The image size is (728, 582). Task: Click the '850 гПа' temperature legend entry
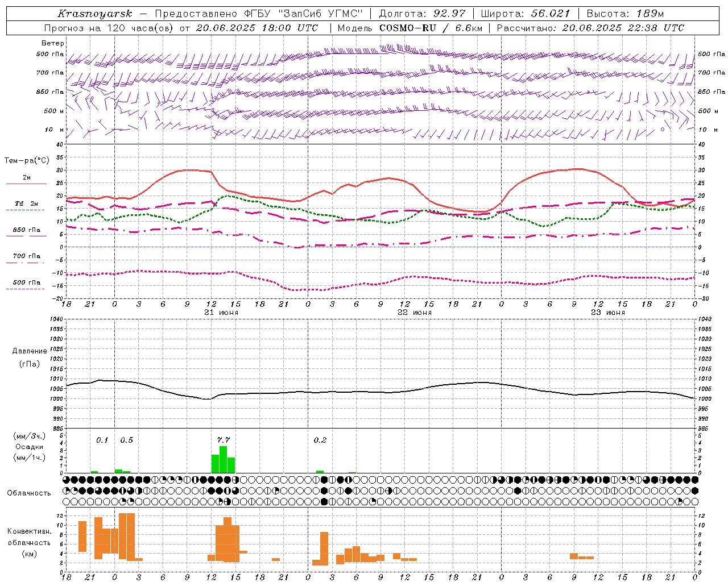27,230
